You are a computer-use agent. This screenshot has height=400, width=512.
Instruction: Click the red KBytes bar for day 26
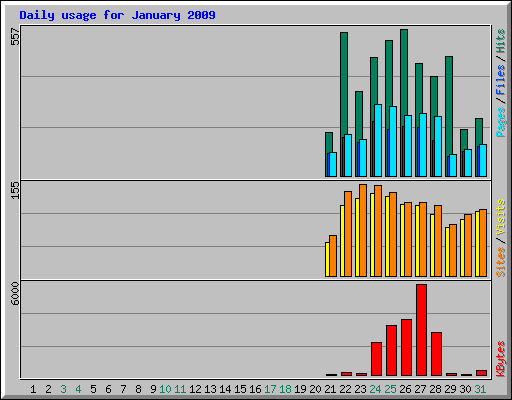tap(406, 348)
